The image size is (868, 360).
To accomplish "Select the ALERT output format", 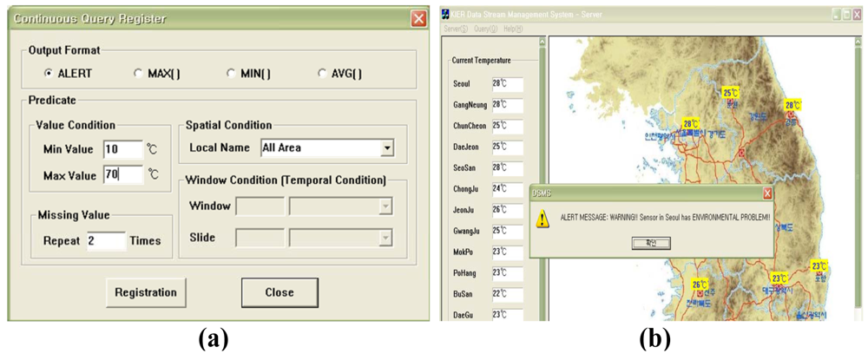I will pos(49,74).
